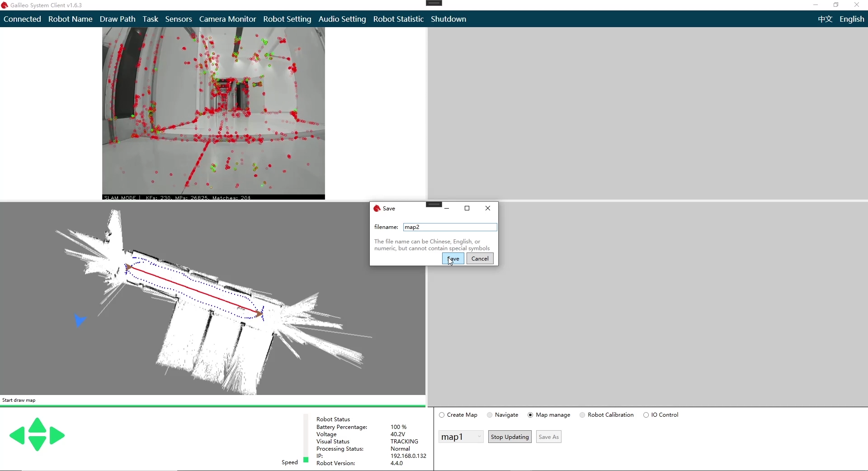Screen dimensions: 868x471
Task: Maximize the Save dialog window
Action: (x=467, y=208)
